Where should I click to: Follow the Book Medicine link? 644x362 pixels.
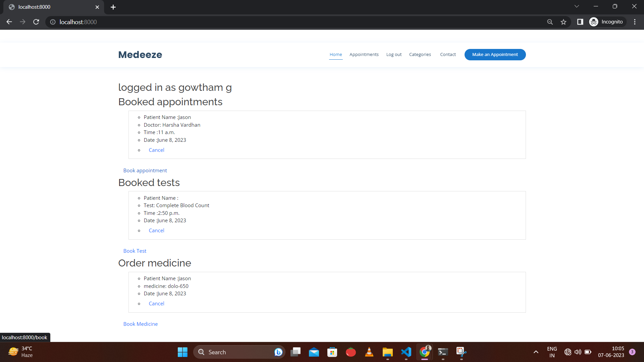coord(140,324)
